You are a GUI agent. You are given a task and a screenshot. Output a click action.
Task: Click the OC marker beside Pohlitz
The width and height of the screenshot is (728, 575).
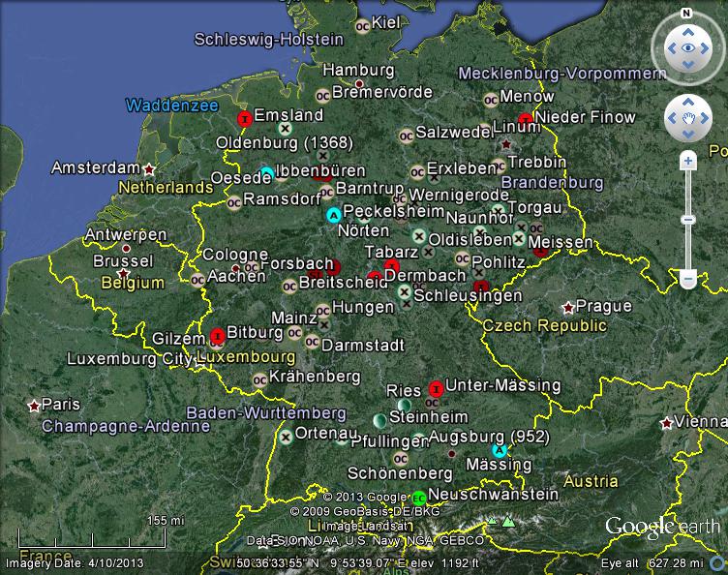pyautogui.click(x=463, y=258)
